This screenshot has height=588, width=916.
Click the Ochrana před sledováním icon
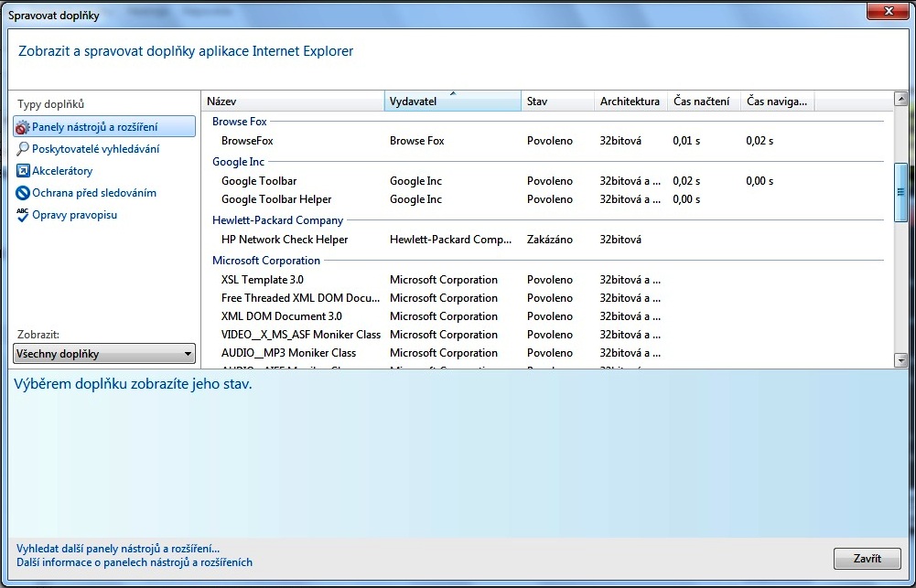click(23, 193)
